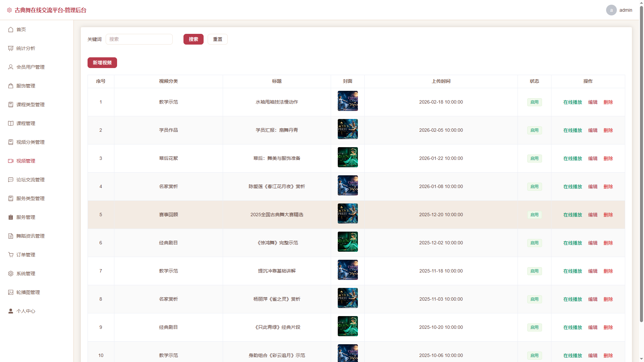Open 论坛交流管理 page
Image resolution: width=644 pixels, height=362 pixels.
[37, 180]
